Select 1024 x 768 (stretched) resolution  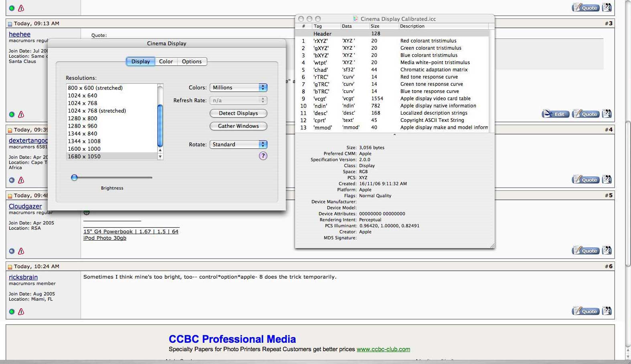point(112,111)
